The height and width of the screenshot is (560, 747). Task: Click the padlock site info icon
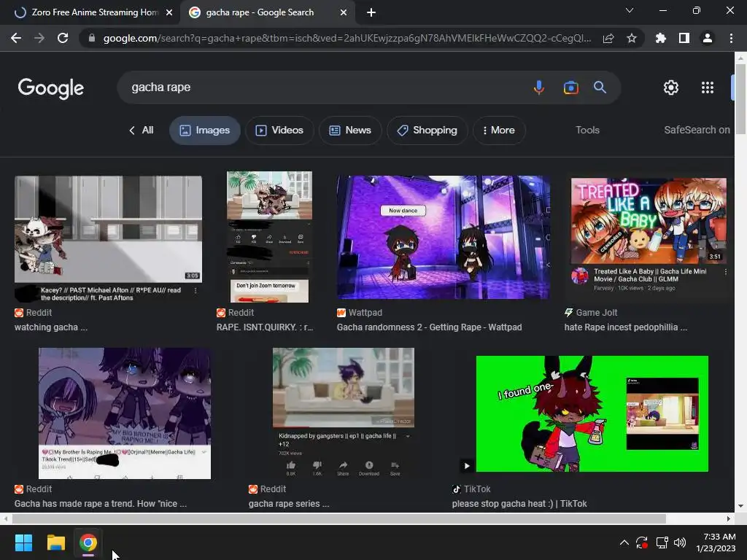point(92,38)
